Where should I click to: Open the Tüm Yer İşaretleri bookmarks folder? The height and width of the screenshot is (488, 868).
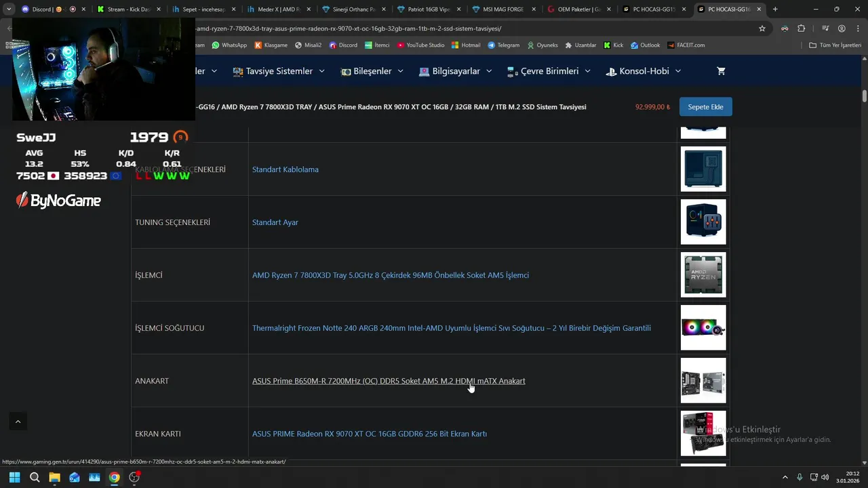pyautogui.click(x=836, y=45)
